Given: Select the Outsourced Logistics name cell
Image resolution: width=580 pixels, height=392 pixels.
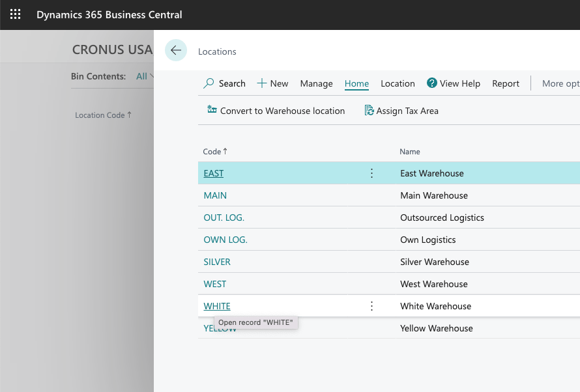Looking at the screenshot, I should pyautogui.click(x=442, y=217).
